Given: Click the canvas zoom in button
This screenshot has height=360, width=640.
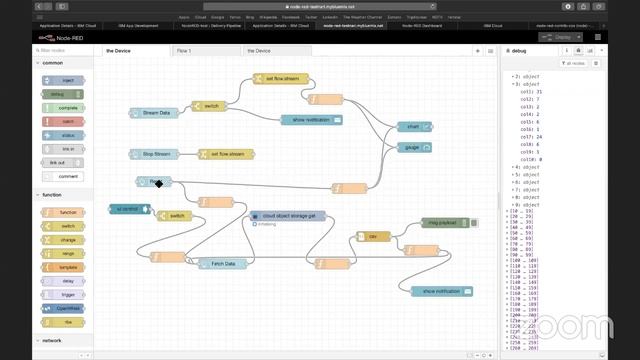Looking at the screenshot, I should pos(491,356).
